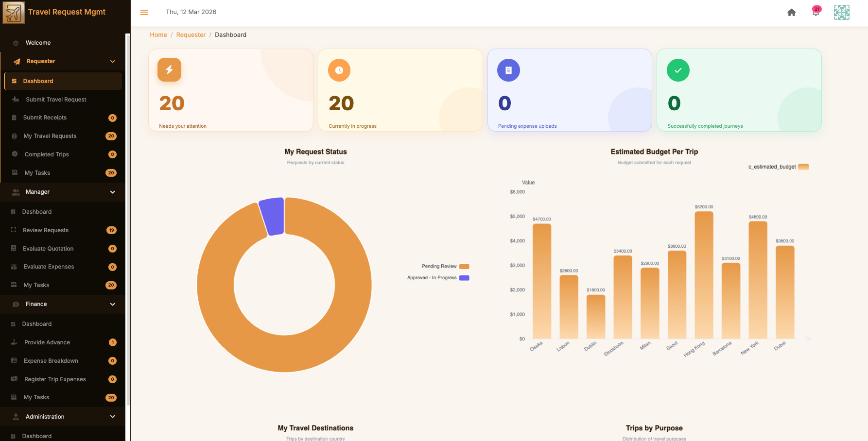Click the user avatar icon
868x441 pixels.
point(841,12)
